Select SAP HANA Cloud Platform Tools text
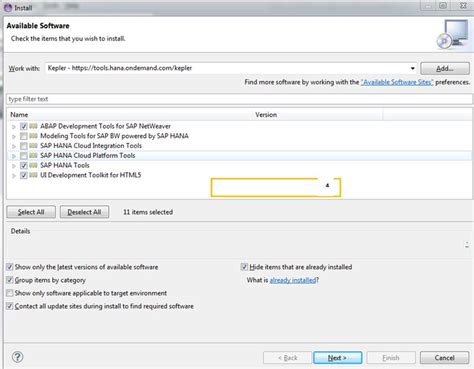Image resolution: width=474 pixels, height=369 pixels. tap(88, 155)
